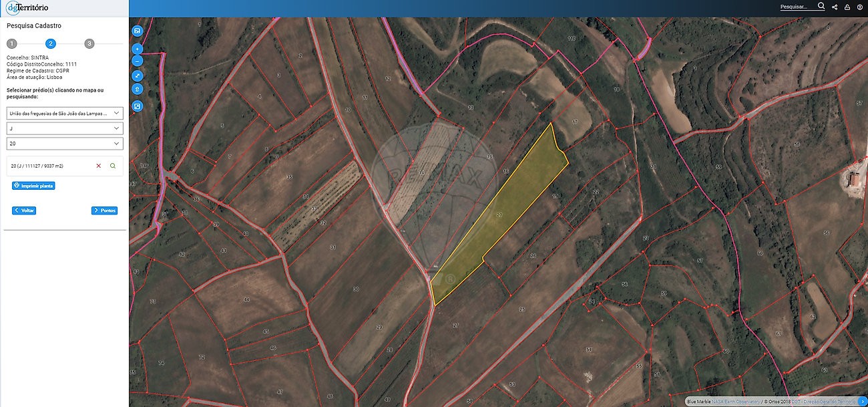This screenshot has width=868, height=407.
Task: Go to step 3 of wizard
Action: [89, 43]
